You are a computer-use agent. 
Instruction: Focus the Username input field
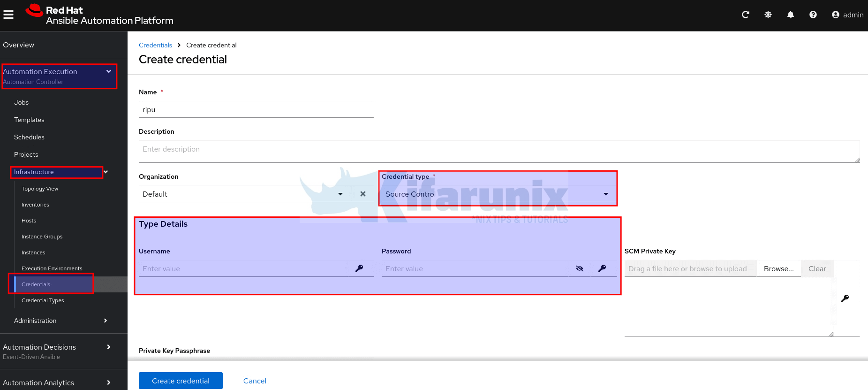(244, 268)
